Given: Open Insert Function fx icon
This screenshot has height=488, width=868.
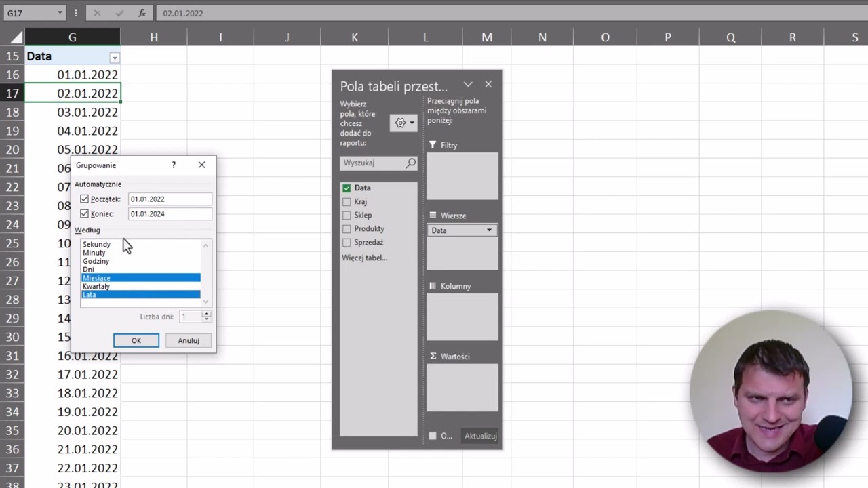Looking at the screenshot, I should pos(141,13).
